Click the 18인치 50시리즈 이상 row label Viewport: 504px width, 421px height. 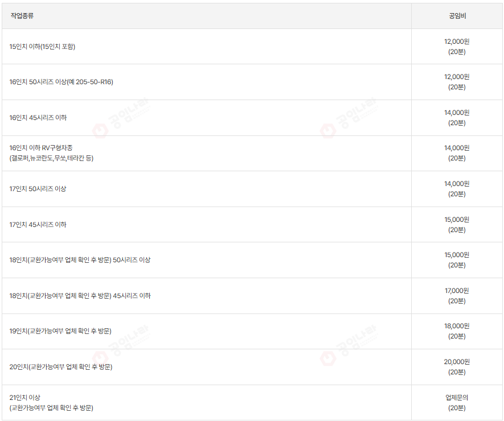tap(80, 260)
